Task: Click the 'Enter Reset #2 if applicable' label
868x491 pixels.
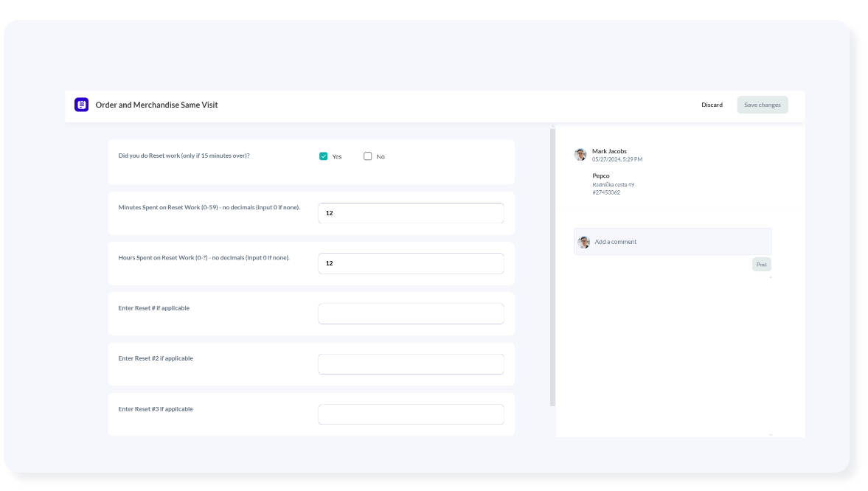Action: (x=156, y=359)
